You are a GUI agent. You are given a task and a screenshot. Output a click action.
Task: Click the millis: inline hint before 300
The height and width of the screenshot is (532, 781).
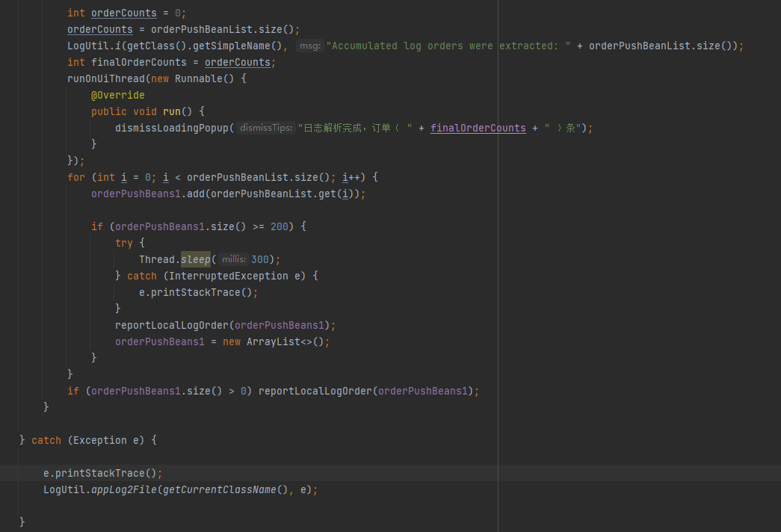click(x=234, y=259)
